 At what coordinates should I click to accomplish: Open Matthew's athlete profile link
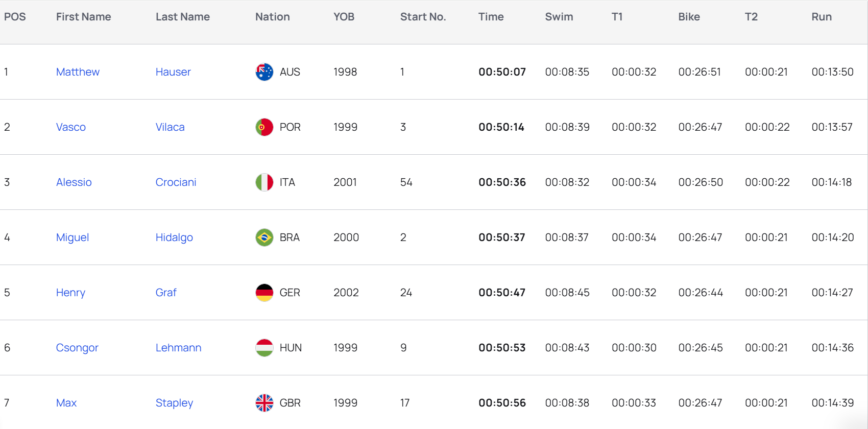coord(78,72)
